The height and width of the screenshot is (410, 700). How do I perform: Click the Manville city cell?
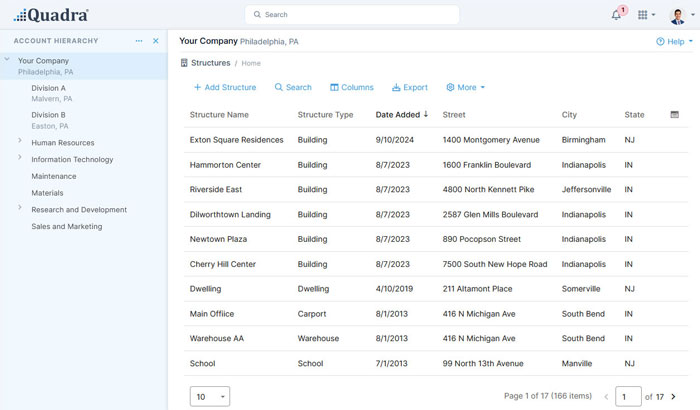577,363
